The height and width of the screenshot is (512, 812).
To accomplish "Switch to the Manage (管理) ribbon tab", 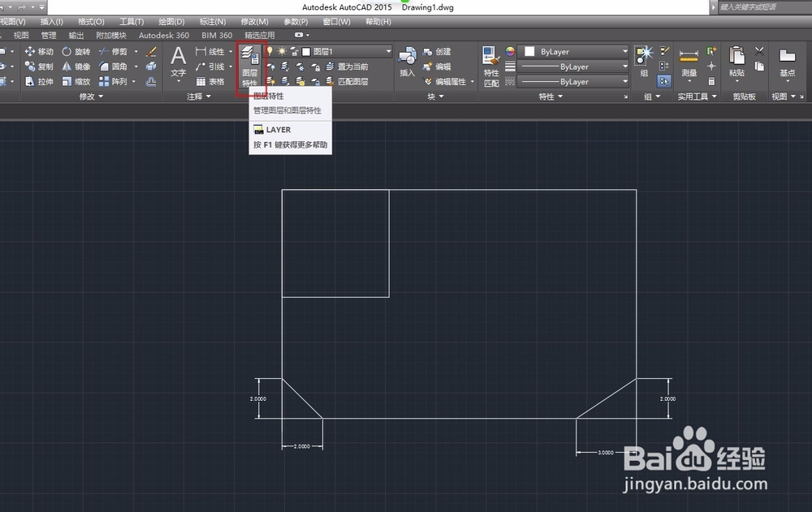I will coord(49,35).
